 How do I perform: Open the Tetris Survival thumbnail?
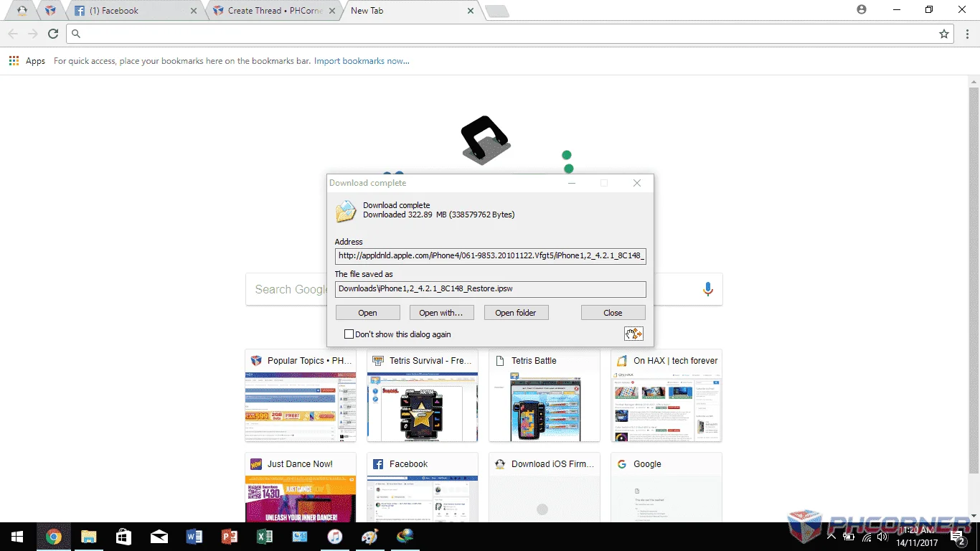click(423, 395)
